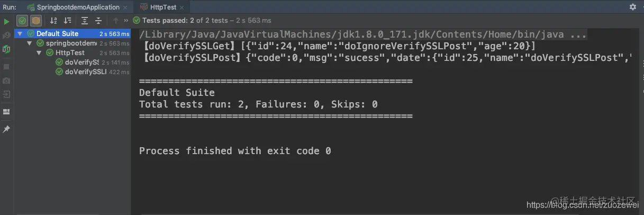This screenshot has height=215, width=644.
Task: Click the Dump Threads camera icon
Action: [x=6, y=80]
